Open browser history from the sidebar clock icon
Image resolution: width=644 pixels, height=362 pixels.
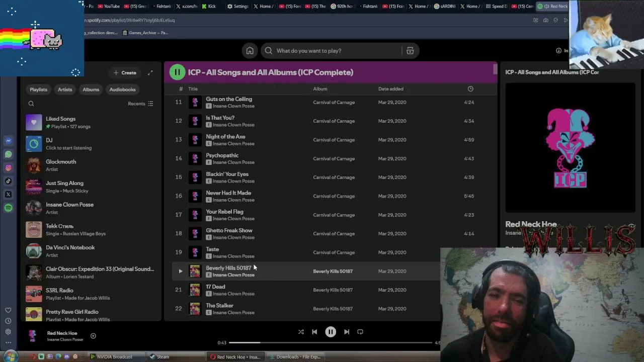8,321
